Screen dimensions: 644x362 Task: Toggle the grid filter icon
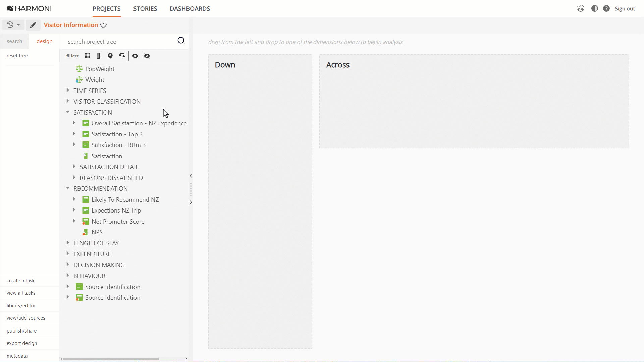[x=87, y=56]
